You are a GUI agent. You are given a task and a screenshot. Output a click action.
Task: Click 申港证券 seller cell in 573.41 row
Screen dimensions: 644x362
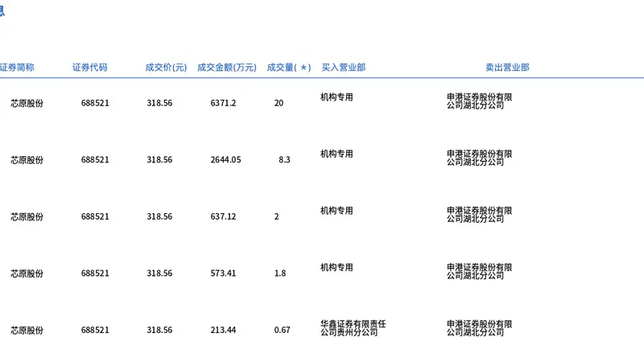pyautogui.click(x=480, y=271)
